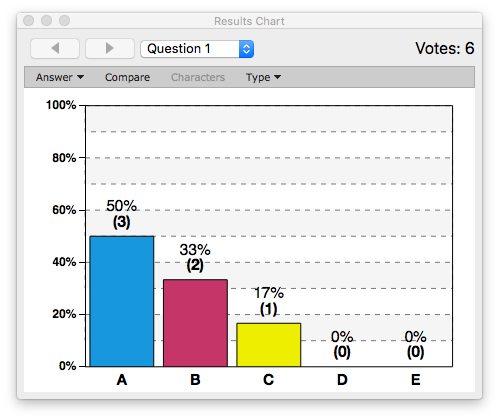This screenshot has width=499, height=420.
Task: Click the Results Chart title bar
Action: (x=249, y=21)
